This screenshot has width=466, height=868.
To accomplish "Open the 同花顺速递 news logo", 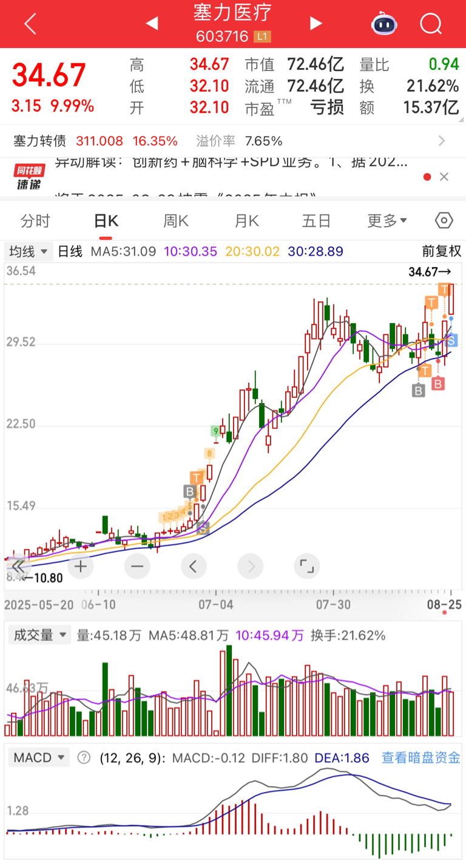I will (x=30, y=177).
